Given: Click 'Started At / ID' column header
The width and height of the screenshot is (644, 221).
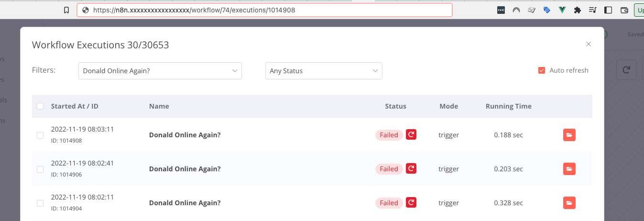Looking at the screenshot, I should click(75, 106).
